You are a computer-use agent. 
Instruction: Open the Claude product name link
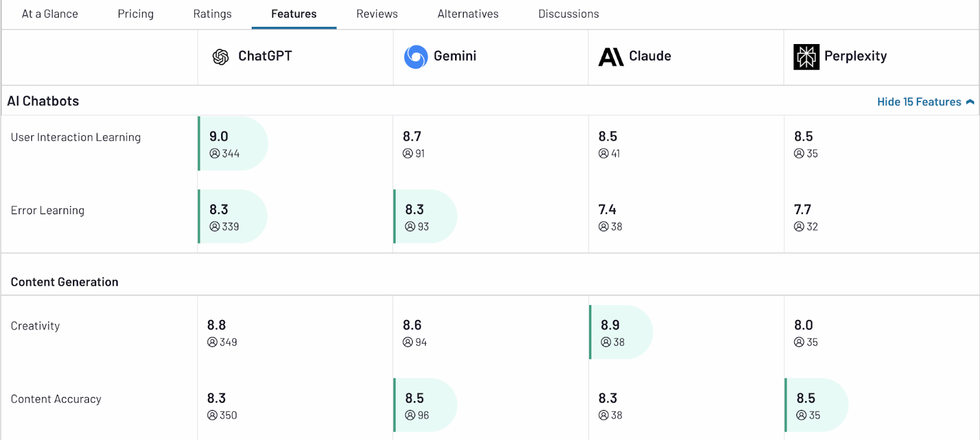pyautogui.click(x=650, y=56)
